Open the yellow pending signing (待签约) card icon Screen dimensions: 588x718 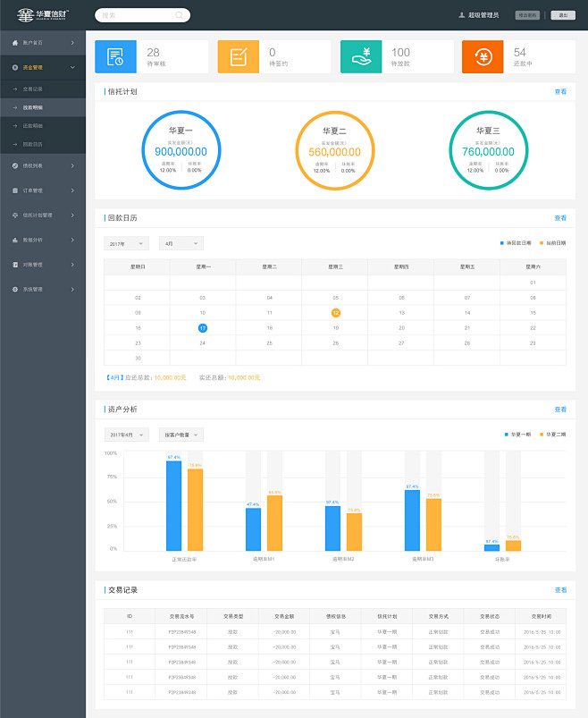(238, 57)
